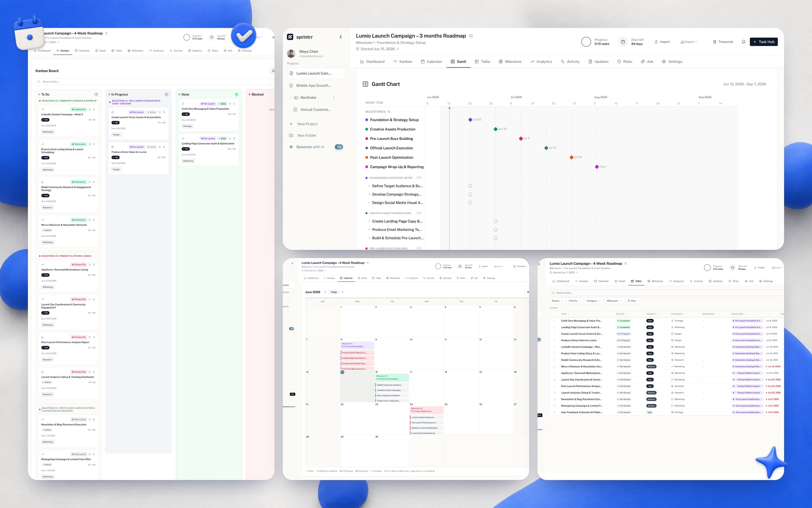Click the 0/15 tasks progress ring in the Gantt window
This screenshot has width=812, height=508.
click(586, 42)
